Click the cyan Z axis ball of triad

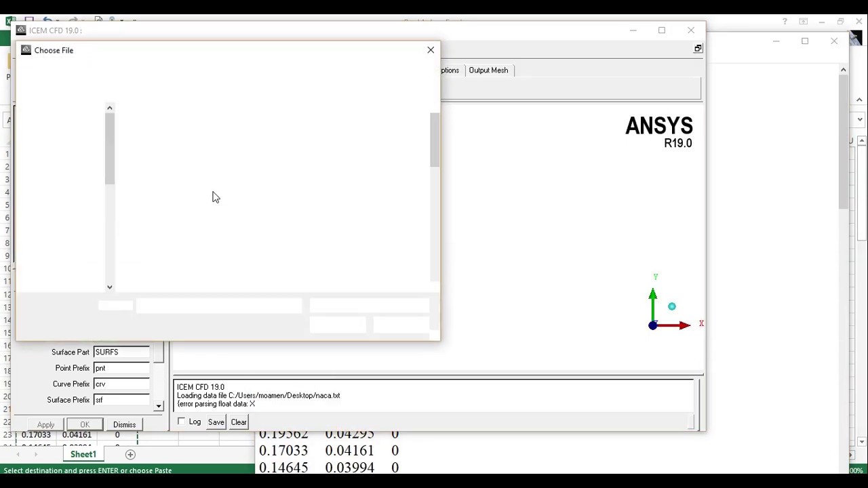coord(671,306)
